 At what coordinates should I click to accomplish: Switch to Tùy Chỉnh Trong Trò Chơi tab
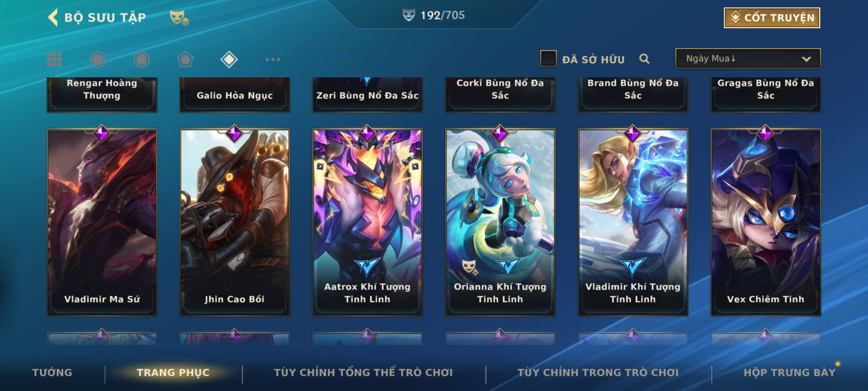(598, 373)
